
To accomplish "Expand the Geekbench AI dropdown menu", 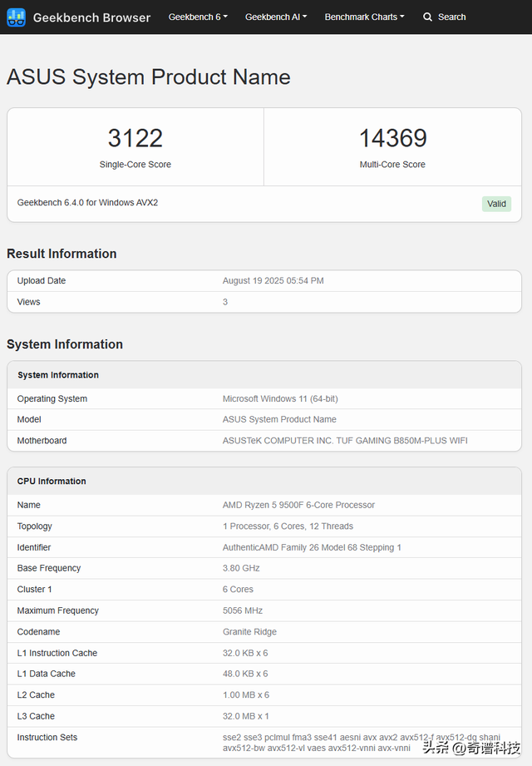I will coord(276,17).
